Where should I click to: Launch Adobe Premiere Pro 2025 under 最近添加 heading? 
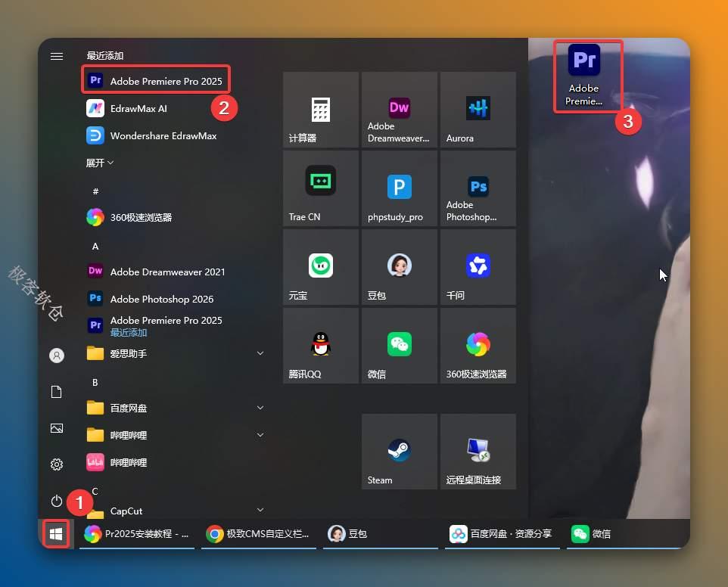click(x=156, y=81)
